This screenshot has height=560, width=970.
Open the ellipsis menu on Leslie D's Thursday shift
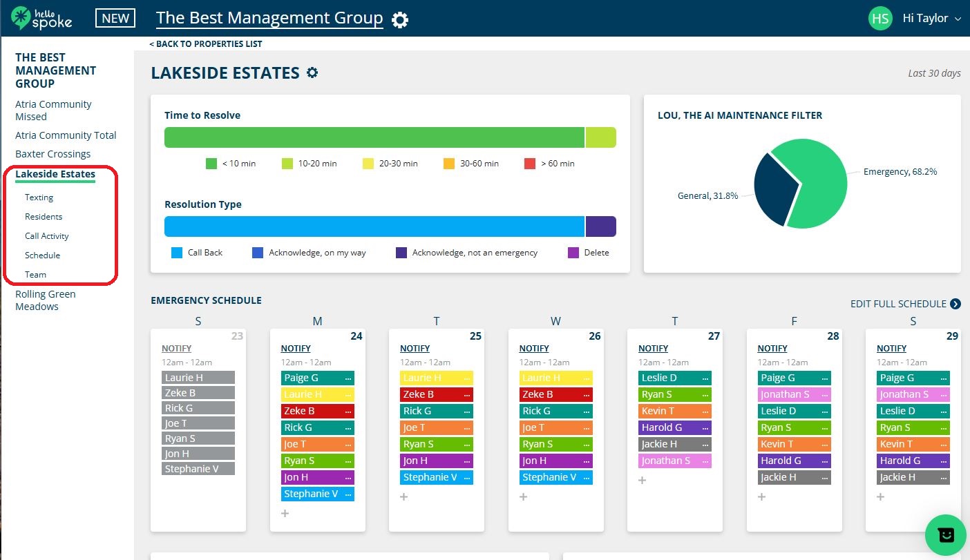point(705,378)
